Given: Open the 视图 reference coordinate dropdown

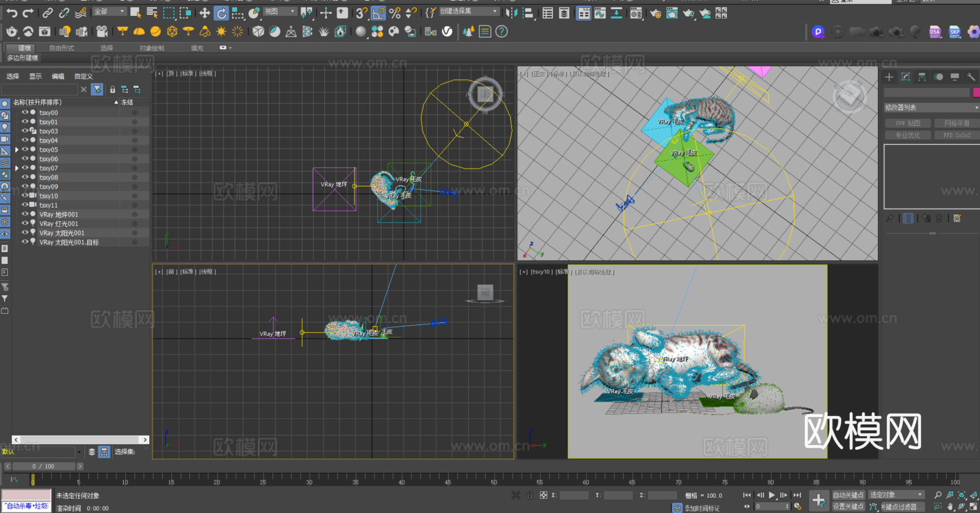Looking at the screenshot, I should (x=280, y=11).
